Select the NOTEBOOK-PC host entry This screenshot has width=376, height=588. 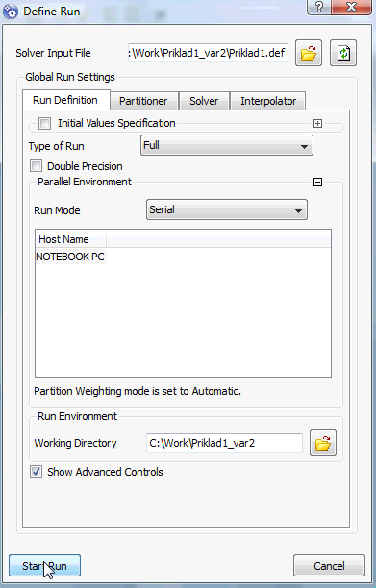coord(70,257)
